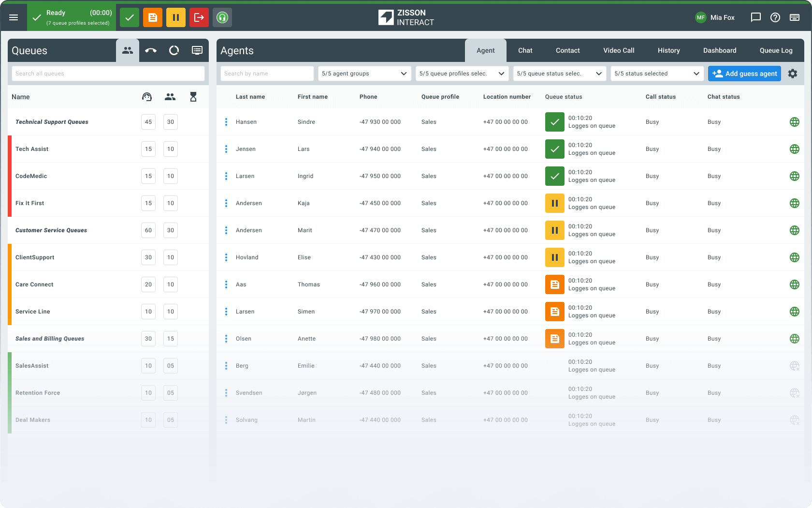The width and height of the screenshot is (812, 508).
Task: Select the CodeMedic queue
Action: coord(108,176)
